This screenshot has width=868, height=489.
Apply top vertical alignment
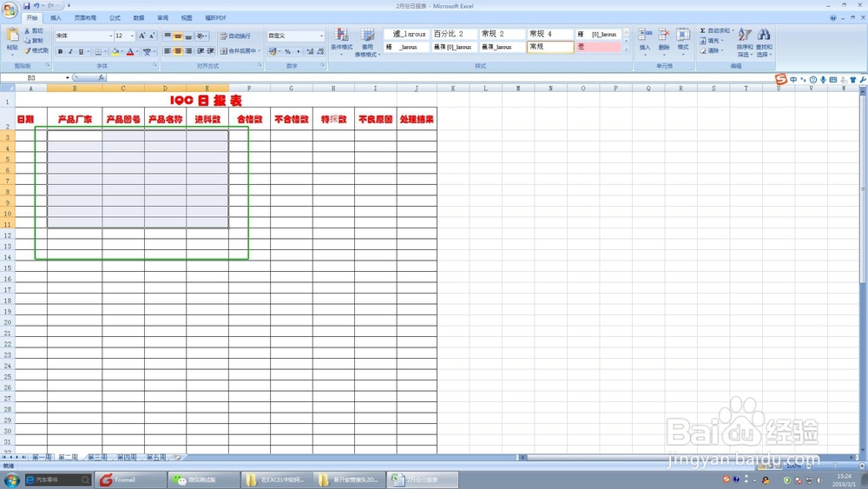click(168, 36)
